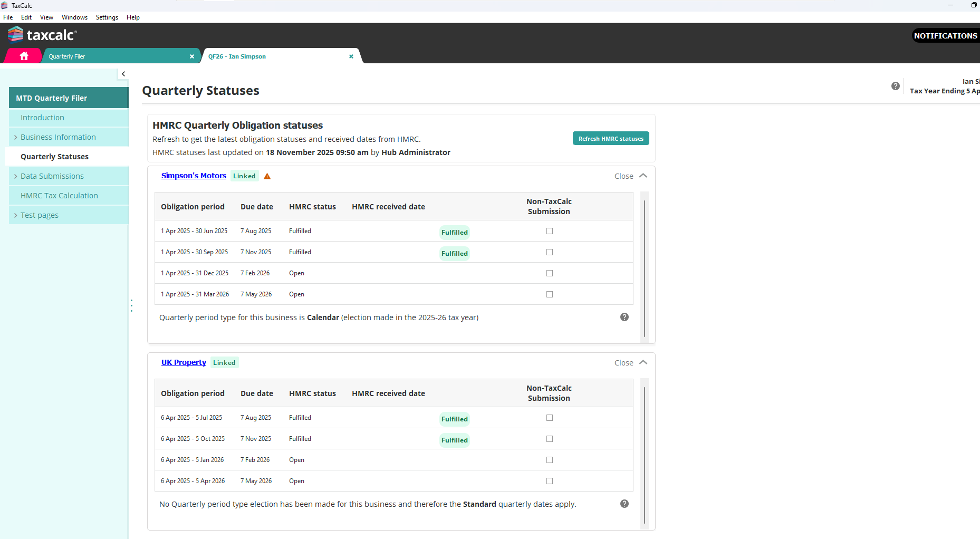Open the View menu
Viewport: 980px width, 539px height.
[46, 17]
